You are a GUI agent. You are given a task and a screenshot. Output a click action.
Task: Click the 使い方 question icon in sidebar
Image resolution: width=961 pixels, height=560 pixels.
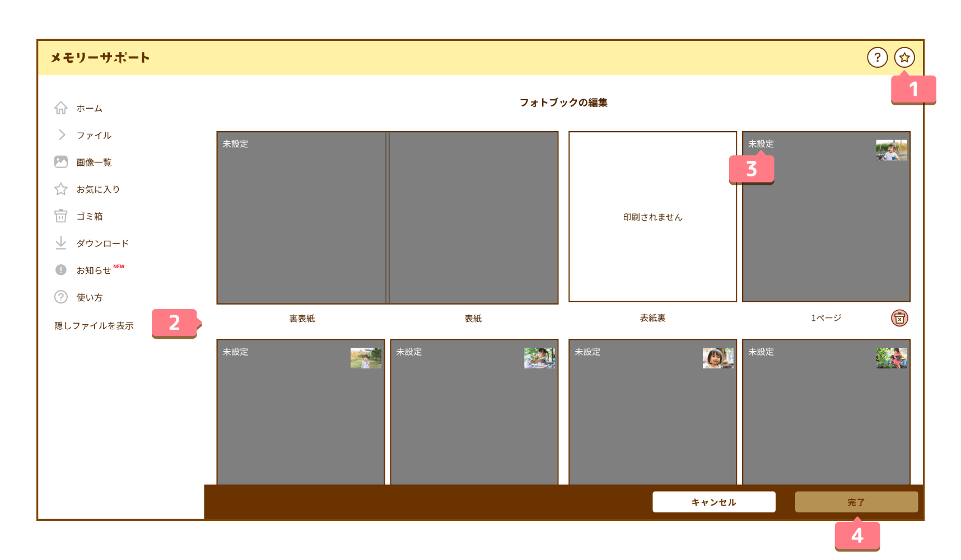(61, 297)
